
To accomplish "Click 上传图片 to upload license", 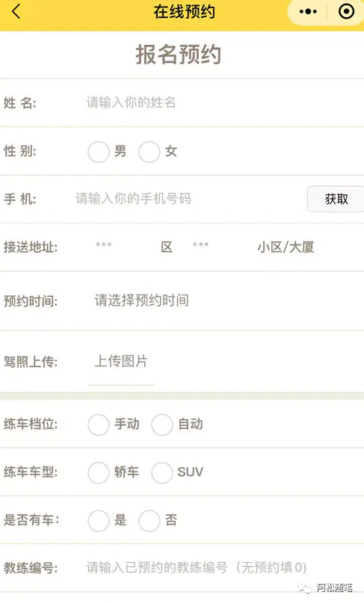I will click(121, 361).
